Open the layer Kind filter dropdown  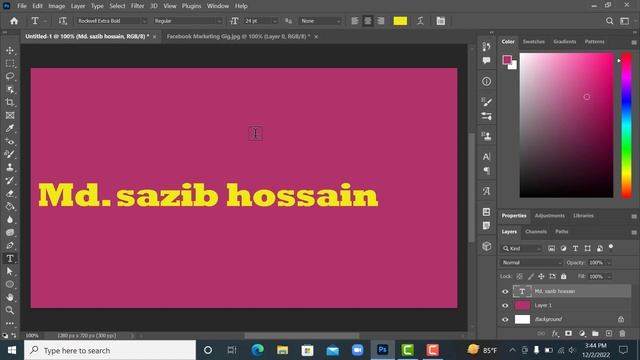521,248
